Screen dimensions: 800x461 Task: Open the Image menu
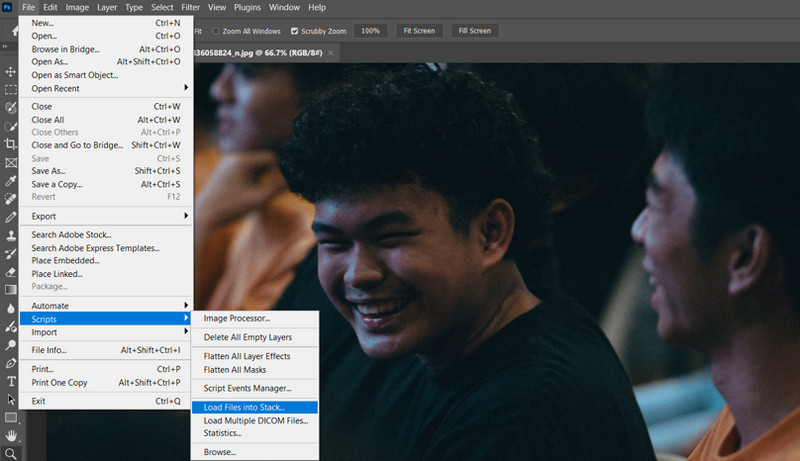(x=77, y=7)
